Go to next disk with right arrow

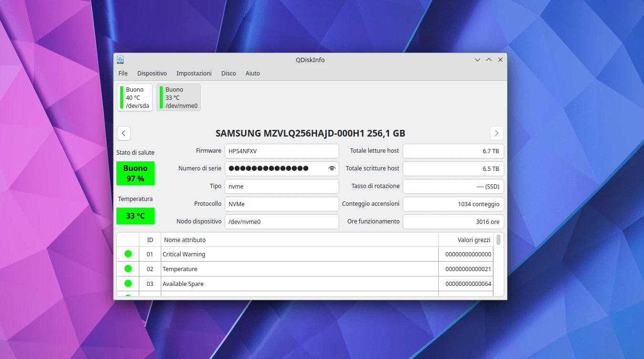[497, 133]
